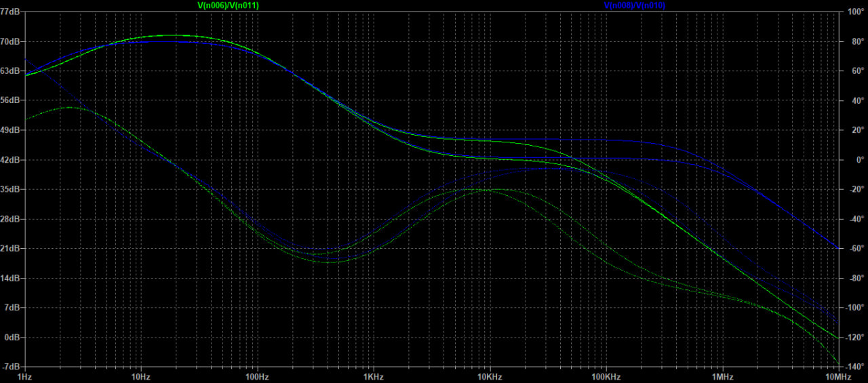
Task: Click the 1MHz label on frequency axis
Action: (x=722, y=376)
